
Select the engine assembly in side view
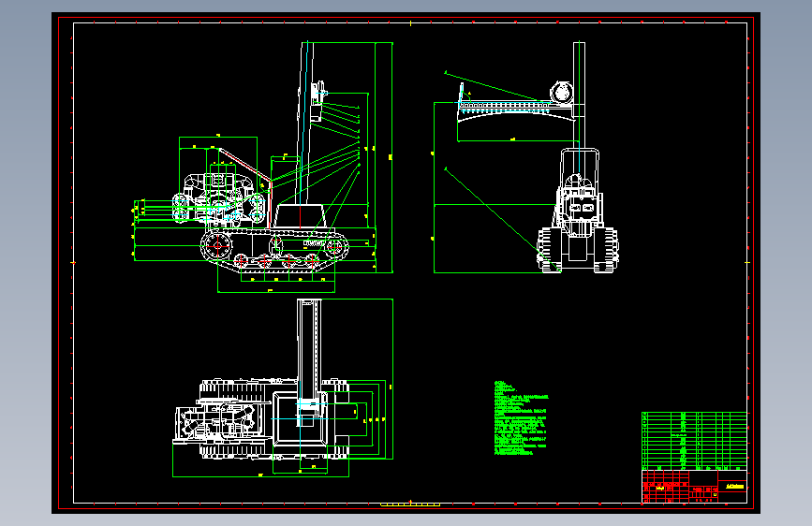pyautogui.click(x=219, y=200)
